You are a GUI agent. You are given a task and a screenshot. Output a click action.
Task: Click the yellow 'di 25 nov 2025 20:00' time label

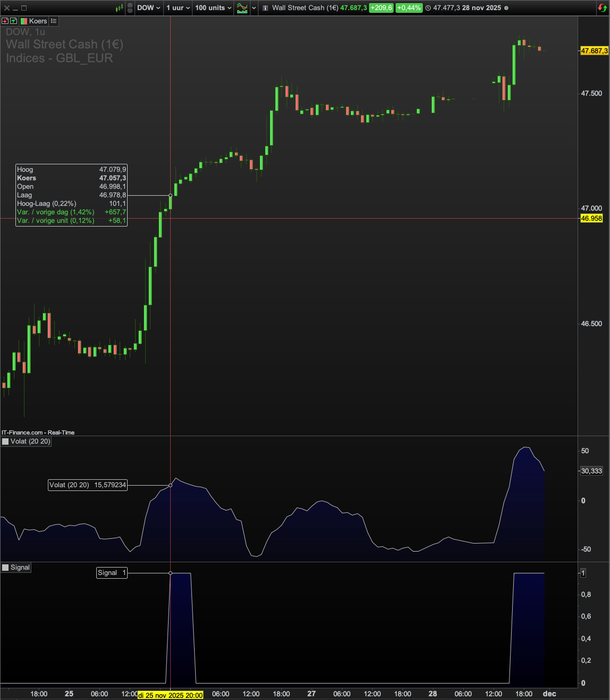point(170,695)
